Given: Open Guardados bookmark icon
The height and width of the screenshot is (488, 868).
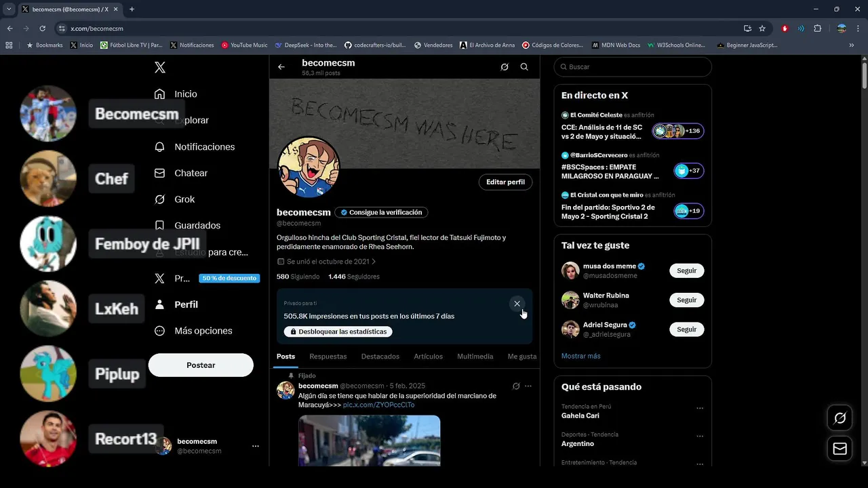Looking at the screenshot, I should 160,225.
